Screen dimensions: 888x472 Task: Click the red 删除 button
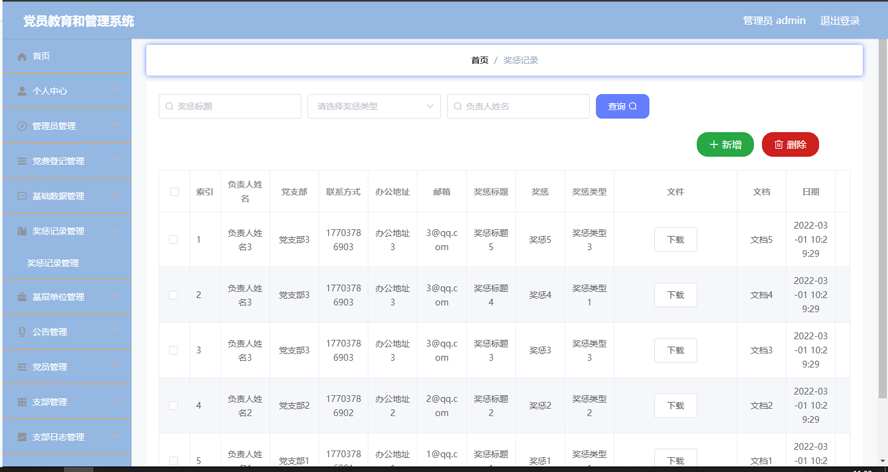(790, 144)
